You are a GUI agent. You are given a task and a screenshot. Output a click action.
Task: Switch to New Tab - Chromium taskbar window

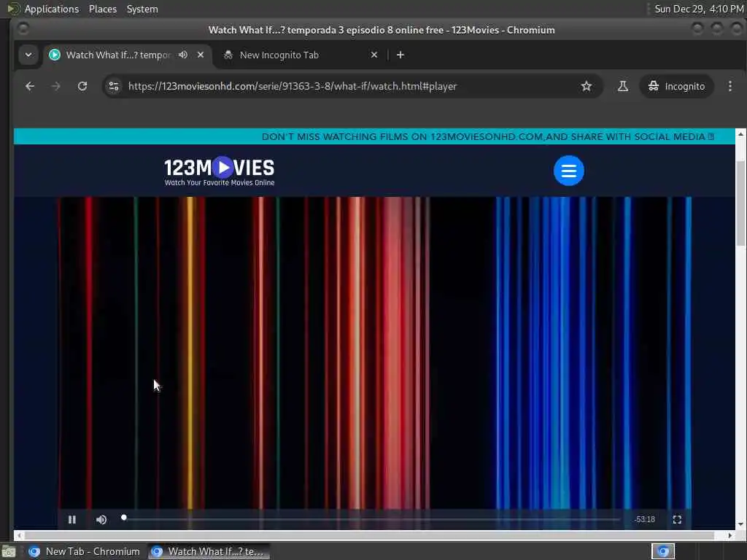[83, 551]
